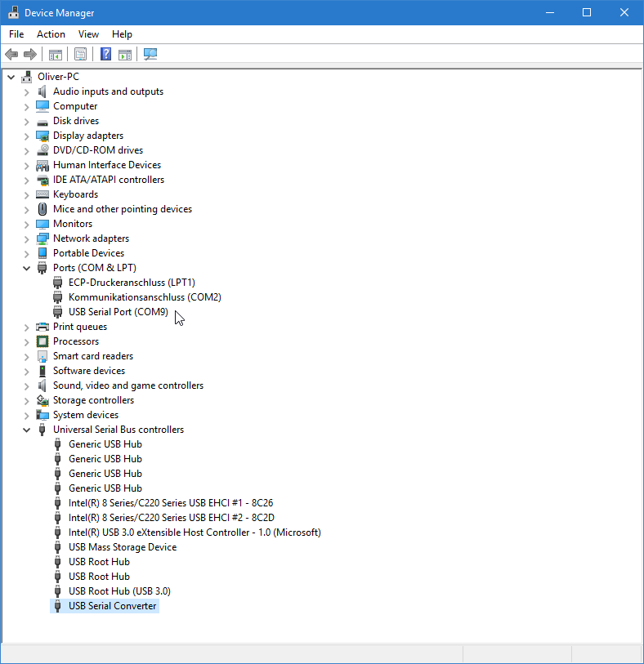Screen dimensions: 644x664
Task: Open the Action menu
Action: coord(51,34)
